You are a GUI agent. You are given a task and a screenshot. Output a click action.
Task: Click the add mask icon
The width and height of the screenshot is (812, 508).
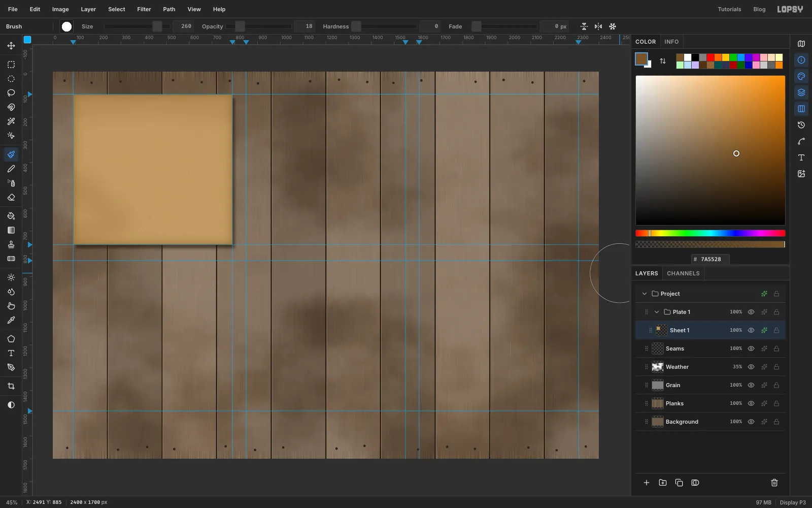695,483
